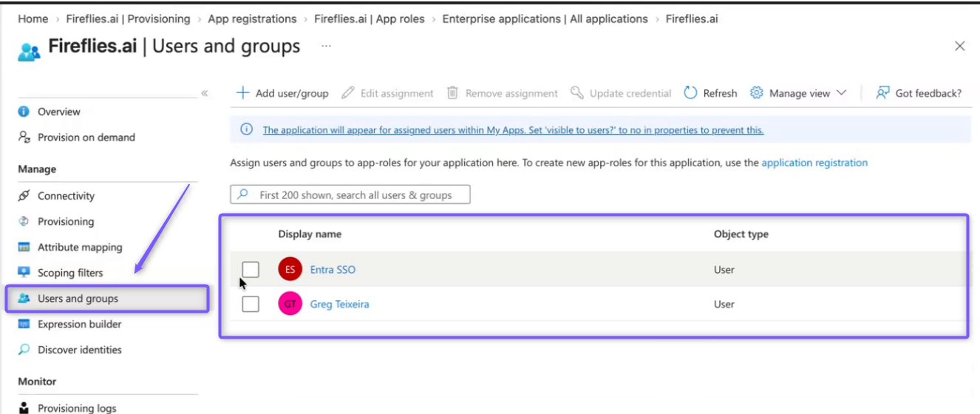This screenshot has height=414, width=980.
Task: Click the key icon for Update credential
Action: coord(577,93)
